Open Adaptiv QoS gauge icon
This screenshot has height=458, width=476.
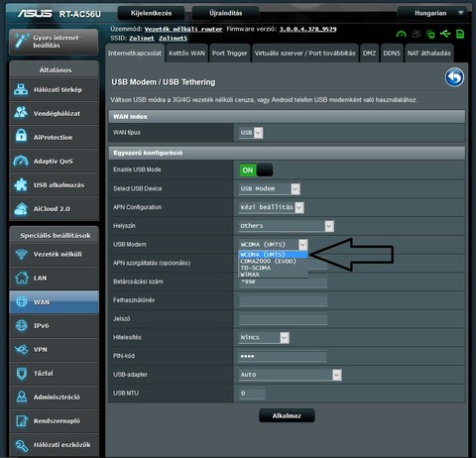[21, 161]
